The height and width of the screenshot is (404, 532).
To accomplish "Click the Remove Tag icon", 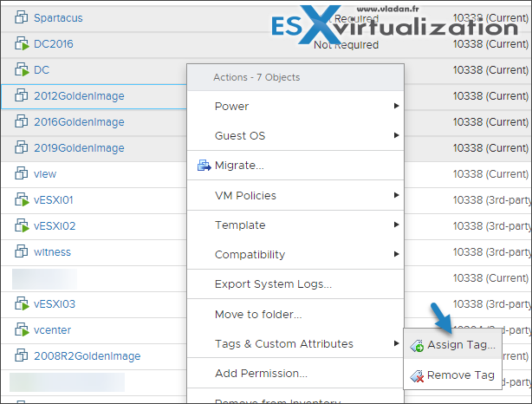I will tap(417, 375).
